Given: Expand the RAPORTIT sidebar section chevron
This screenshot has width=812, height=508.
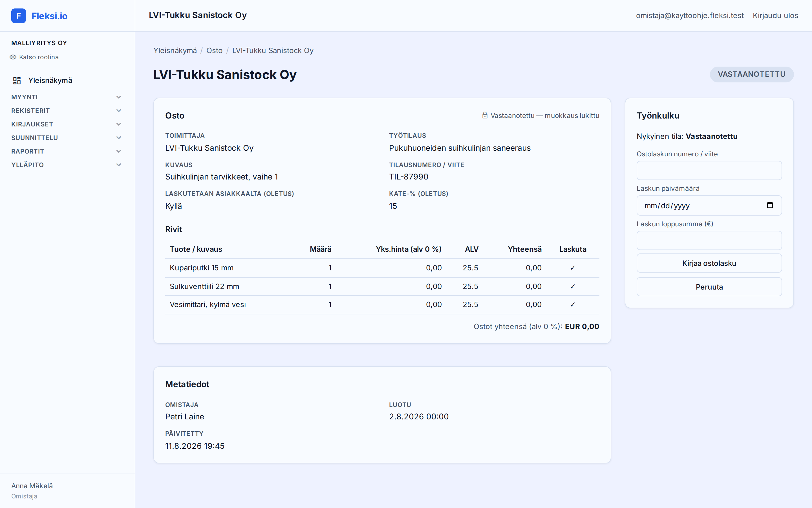Looking at the screenshot, I should [x=118, y=151].
